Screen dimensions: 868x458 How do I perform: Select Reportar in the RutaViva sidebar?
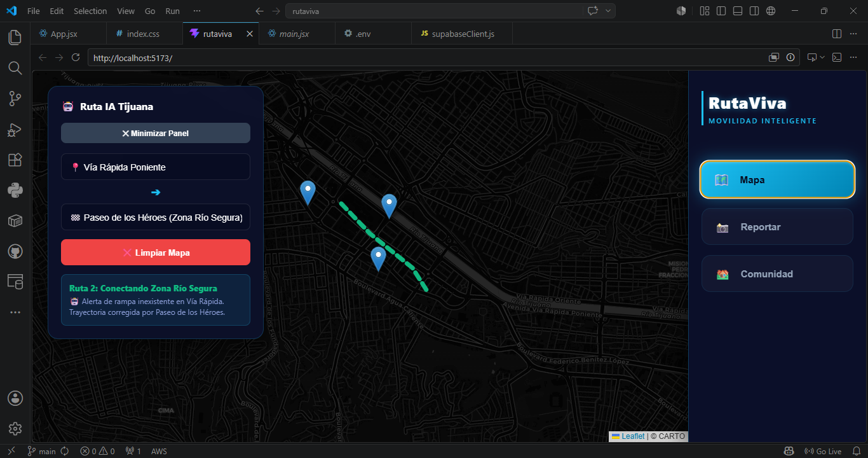coord(777,226)
